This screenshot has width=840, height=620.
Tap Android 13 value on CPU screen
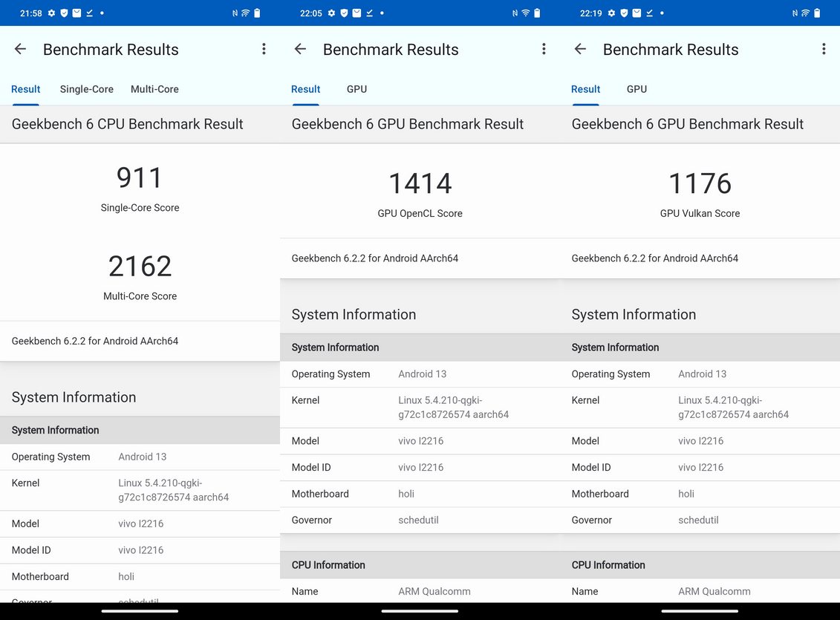pos(143,457)
